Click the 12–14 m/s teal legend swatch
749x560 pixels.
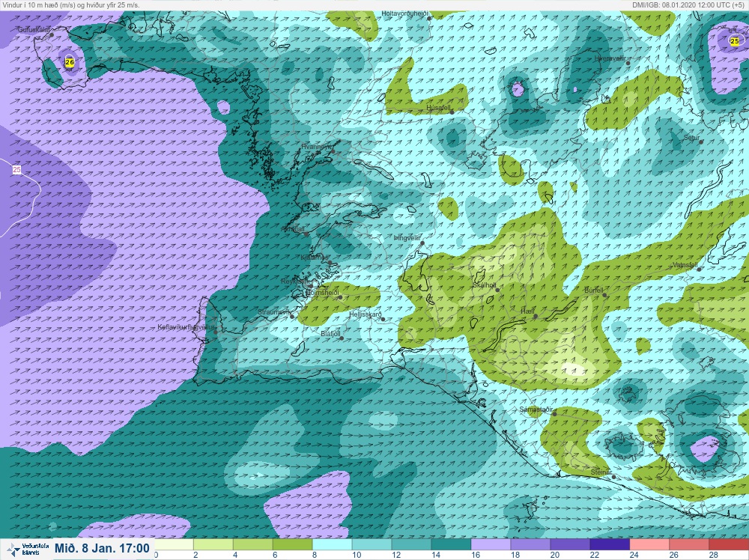coord(411,545)
